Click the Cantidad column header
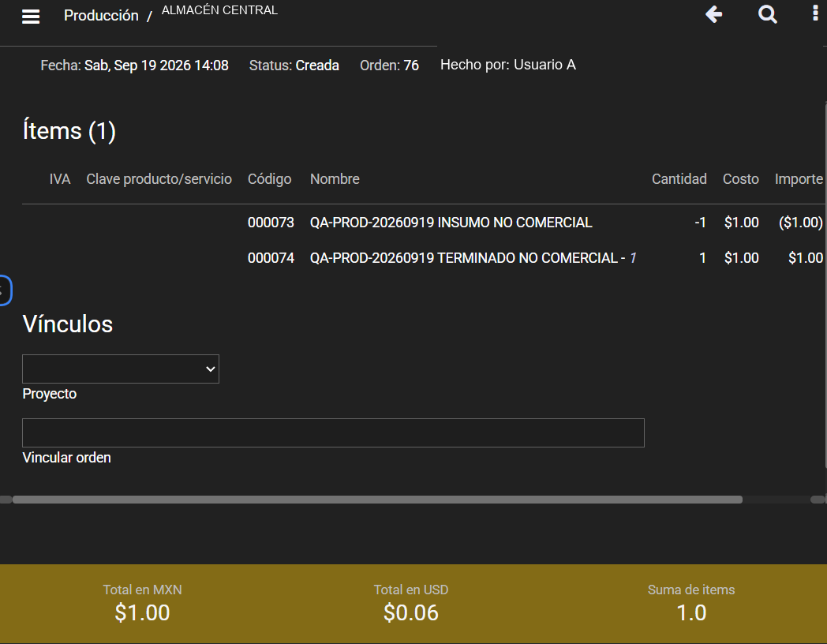827x644 pixels. point(679,179)
